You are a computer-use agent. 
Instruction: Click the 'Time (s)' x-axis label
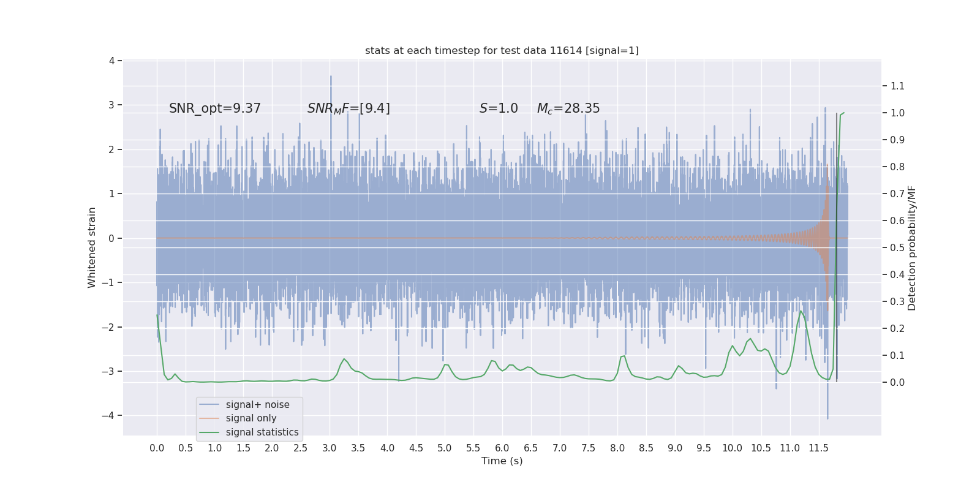pos(502,461)
